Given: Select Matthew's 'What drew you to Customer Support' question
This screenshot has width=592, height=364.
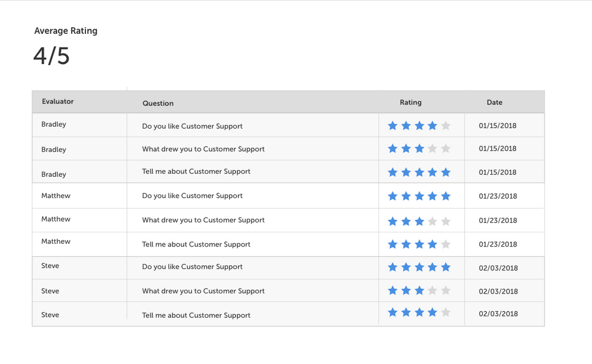Looking at the screenshot, I should pos(203,220).
